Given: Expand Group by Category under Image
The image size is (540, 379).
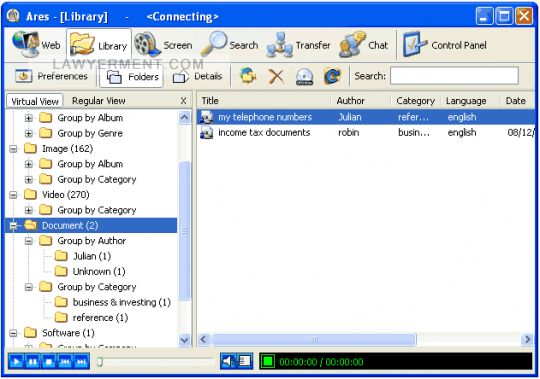Looking at the screenshot, I should (29, 179).
